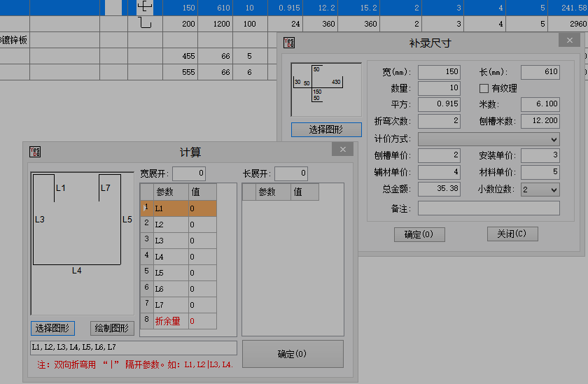Click the 绘制图形 button
588x384 pixels.
112,328
